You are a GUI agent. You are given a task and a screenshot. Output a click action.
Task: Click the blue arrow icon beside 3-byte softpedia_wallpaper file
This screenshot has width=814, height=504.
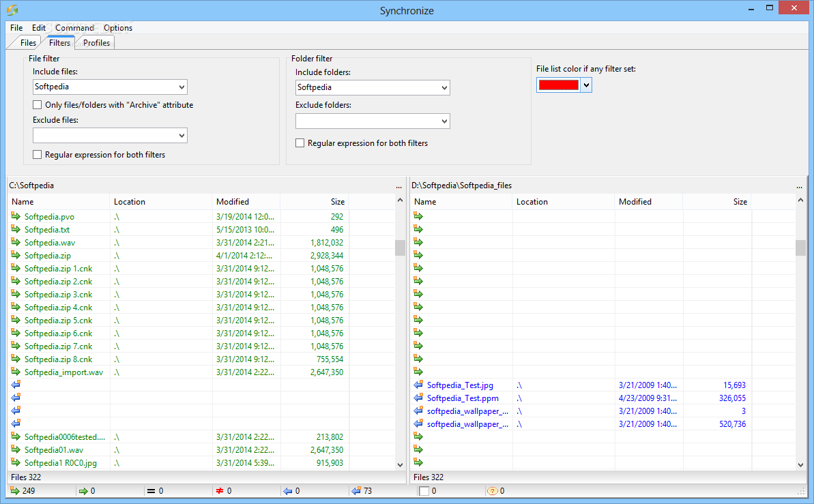(x=418, y=411)
